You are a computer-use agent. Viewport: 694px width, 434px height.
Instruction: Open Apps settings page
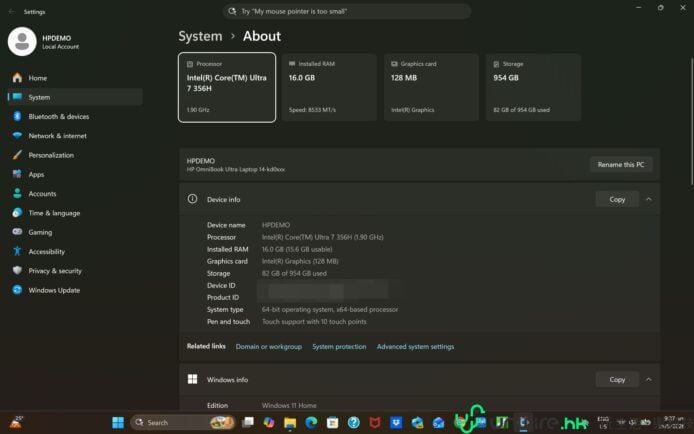tap(36, 174)
